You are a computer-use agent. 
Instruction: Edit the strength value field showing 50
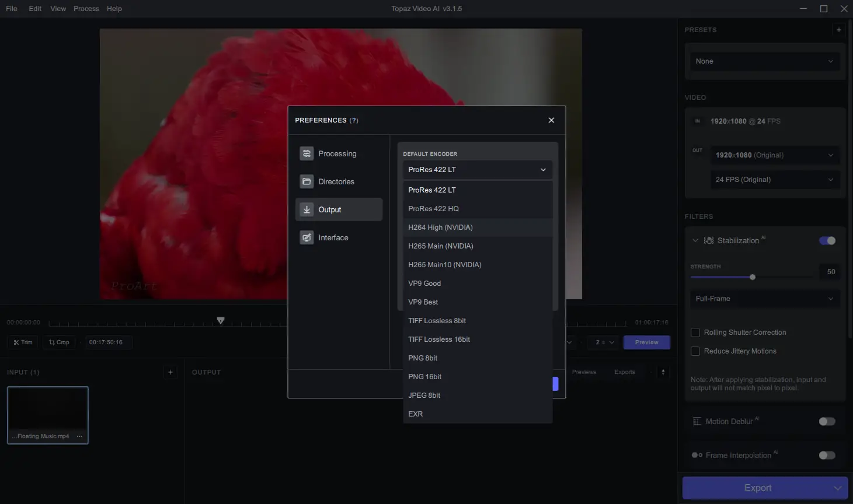831,272
